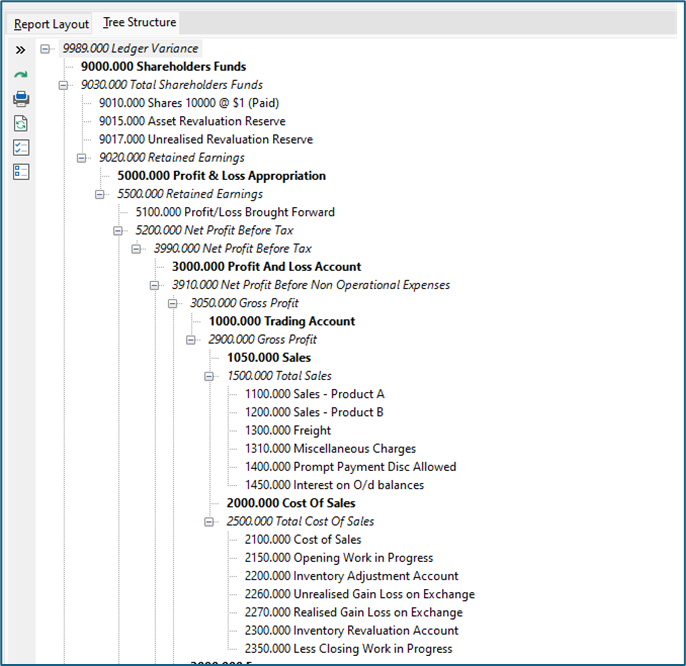Select 1310.000 Miscellaneous Charges
Image resolution: width=686 pixels, height=666 pixels.
point(331,449)
